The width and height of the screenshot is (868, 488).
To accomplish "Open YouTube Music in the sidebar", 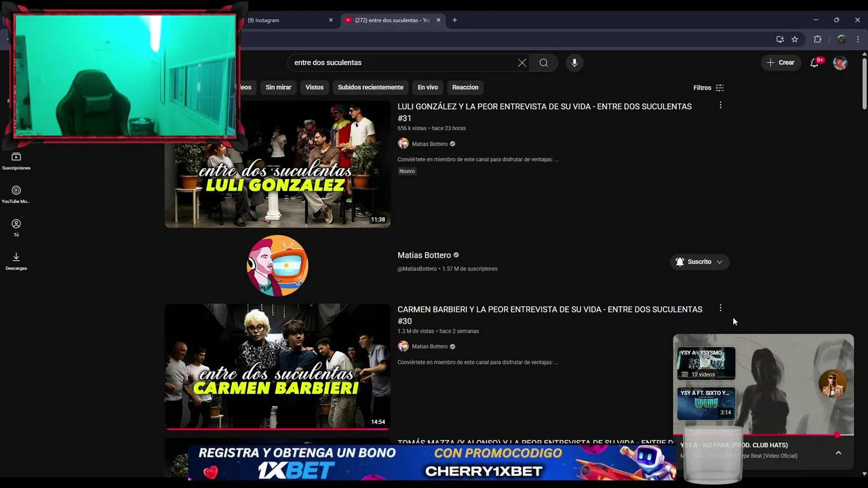I will (x=16, y=195).
